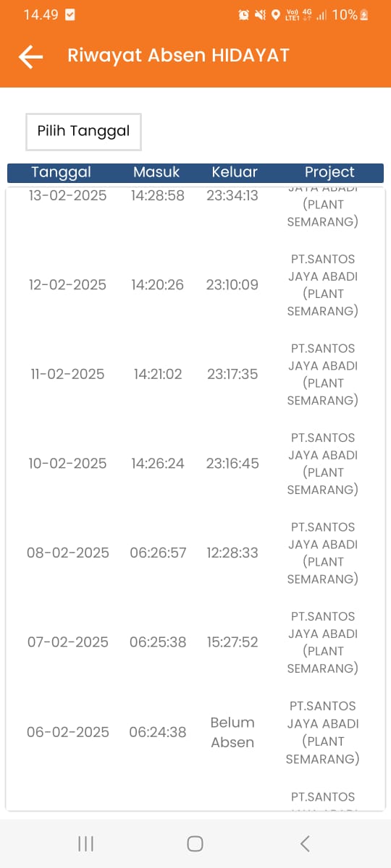The height and width of the screenshot is (868, 391).
Task: Tap the alarm icon in the status bar
Action: pos(244,14)
